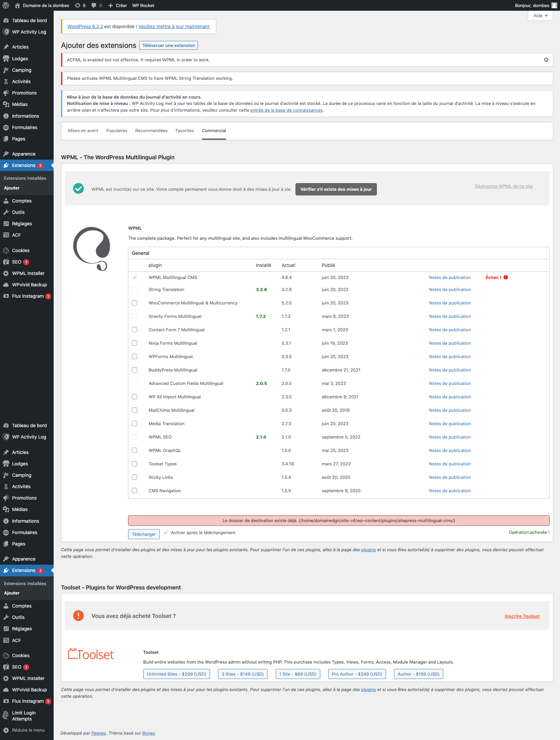Image resolution: width=560 pixels, height=740 pixels.
Task: Click the home icon beside Domaine de la dombes
Action: (17, 5)
